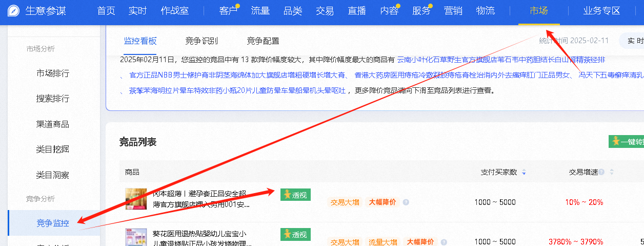The image size is (644, 246).
Task: Click the 3780% ~ 3790% growth value
Action: pos(576,242)
